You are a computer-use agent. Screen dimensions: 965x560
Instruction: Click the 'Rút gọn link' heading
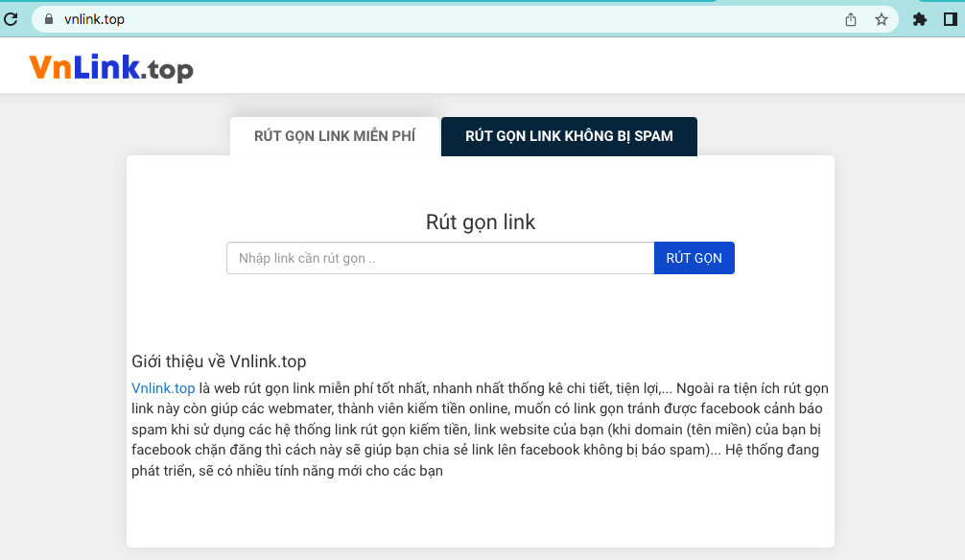coord(481,222)
